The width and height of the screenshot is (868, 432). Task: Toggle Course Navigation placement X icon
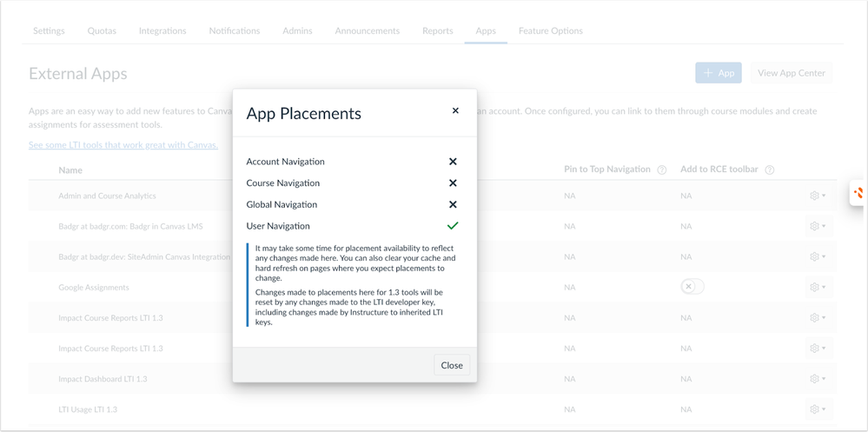(453, 183)
